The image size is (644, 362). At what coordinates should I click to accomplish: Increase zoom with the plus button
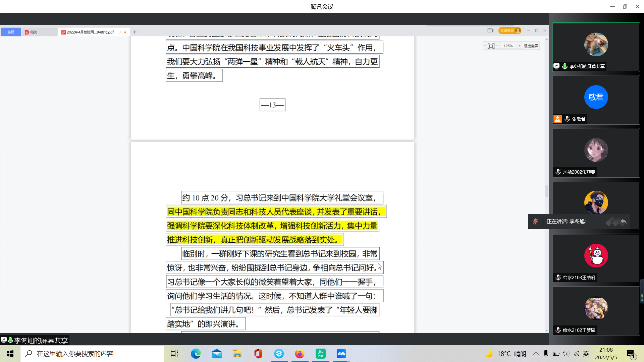coord(520,46)
